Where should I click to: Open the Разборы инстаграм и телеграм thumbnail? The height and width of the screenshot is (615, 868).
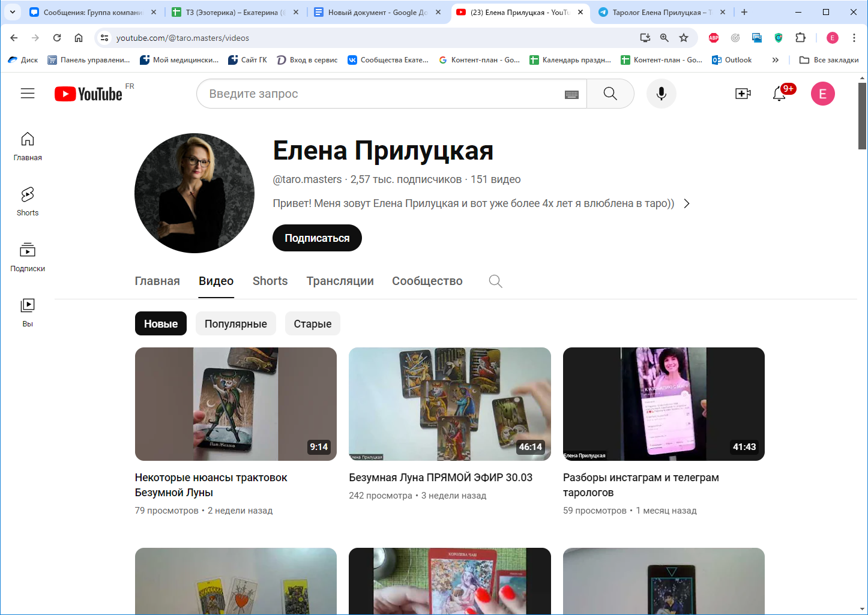click(x=664, y=404)
